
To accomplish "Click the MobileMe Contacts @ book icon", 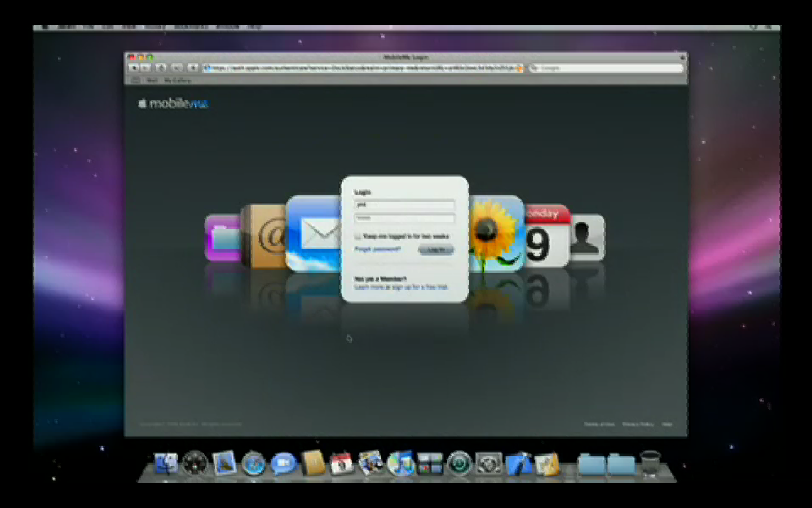I will (265, 236).
